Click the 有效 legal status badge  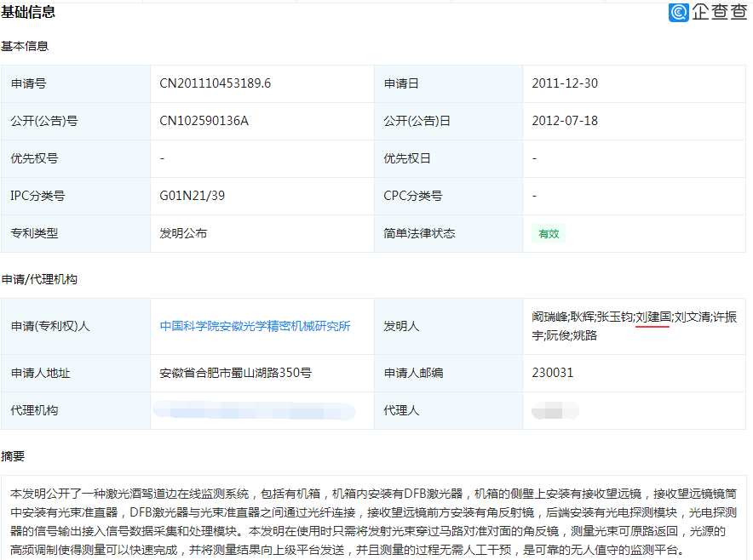(x=548, y=233)
